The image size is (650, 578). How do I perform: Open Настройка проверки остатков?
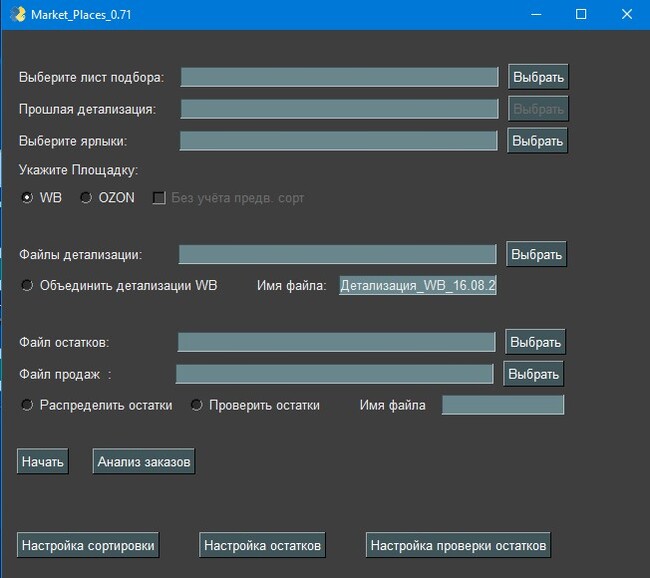[458, 546]
